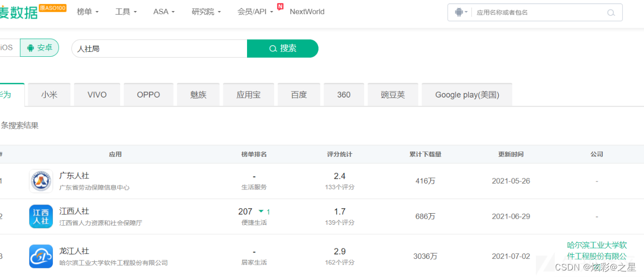Switch to the 百度 store tab
This screenshot has height=277, width=644.
point(299,95)
